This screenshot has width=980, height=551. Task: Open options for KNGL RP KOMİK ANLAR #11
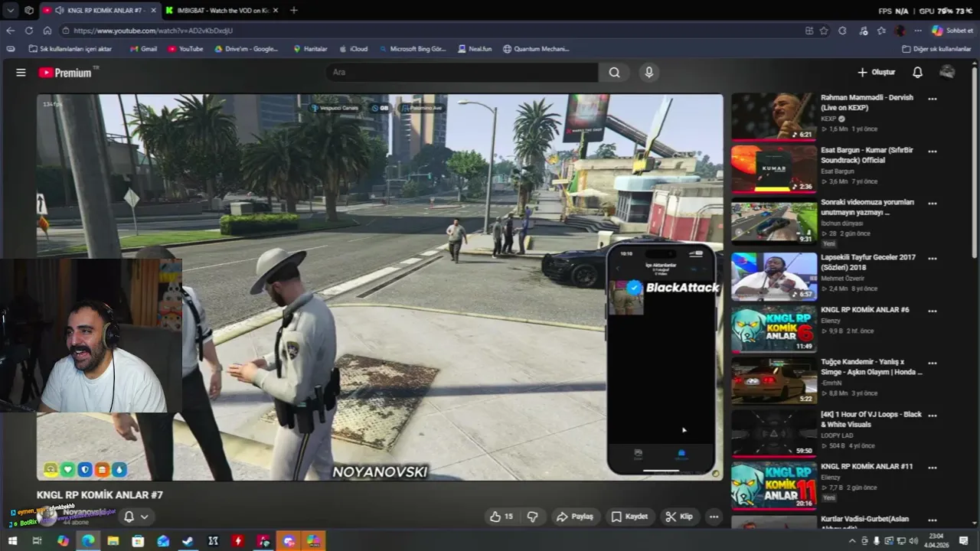[933, 468]
